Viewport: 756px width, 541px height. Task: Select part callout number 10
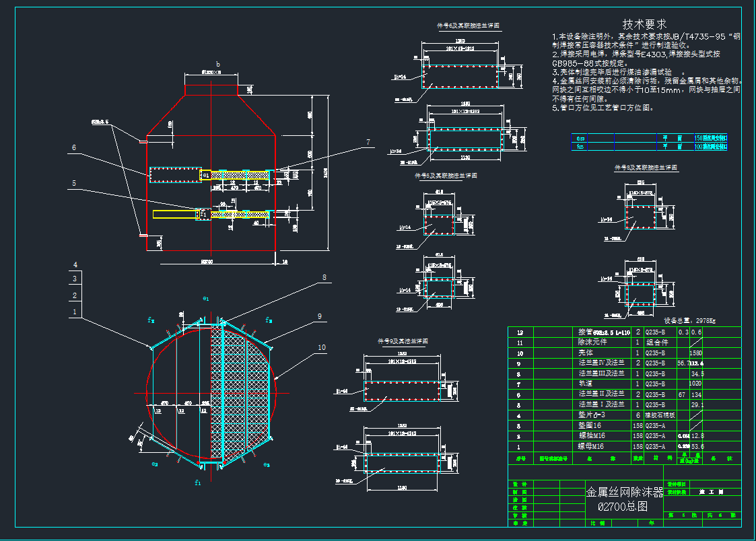[322, 347]
